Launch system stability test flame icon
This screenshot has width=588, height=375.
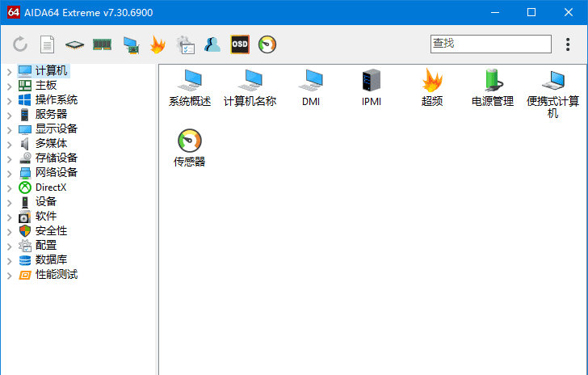click(x=157, y=44)
